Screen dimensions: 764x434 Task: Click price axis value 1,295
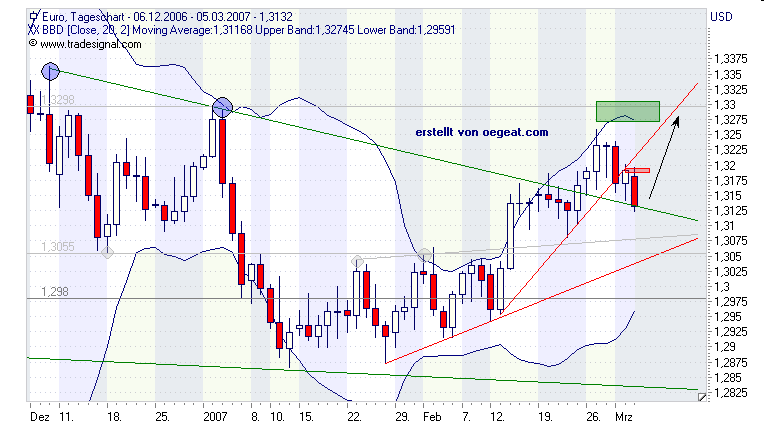[x=727, y=317]
